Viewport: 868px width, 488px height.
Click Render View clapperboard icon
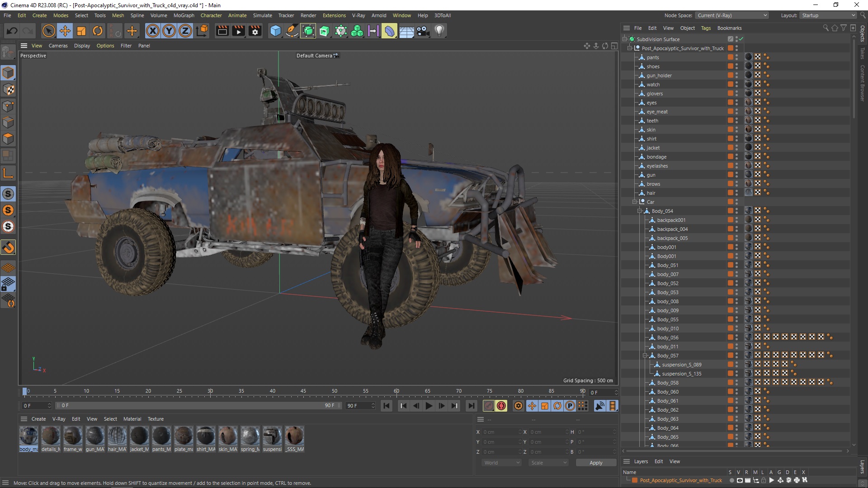pyautogui.click(x=222, y=31)
